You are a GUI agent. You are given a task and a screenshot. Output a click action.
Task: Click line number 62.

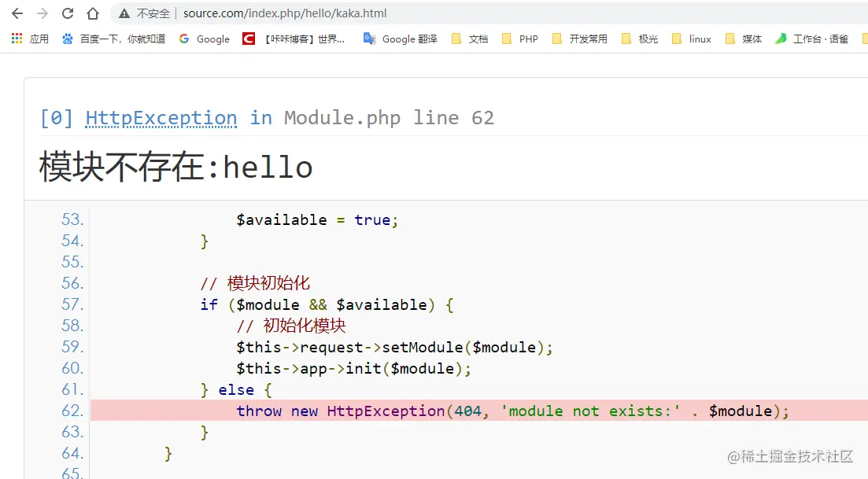pos(72,411)
